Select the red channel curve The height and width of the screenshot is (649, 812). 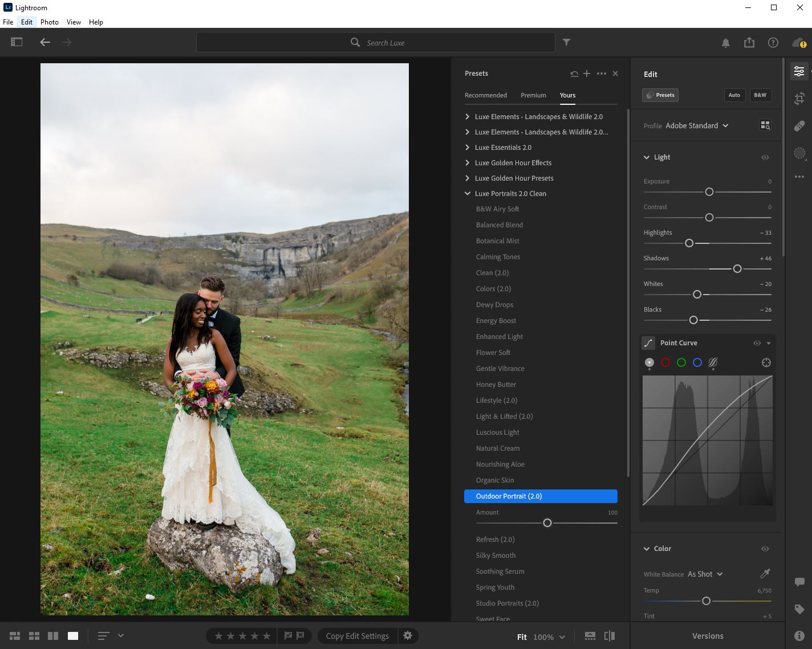click(x=665, y=362)
